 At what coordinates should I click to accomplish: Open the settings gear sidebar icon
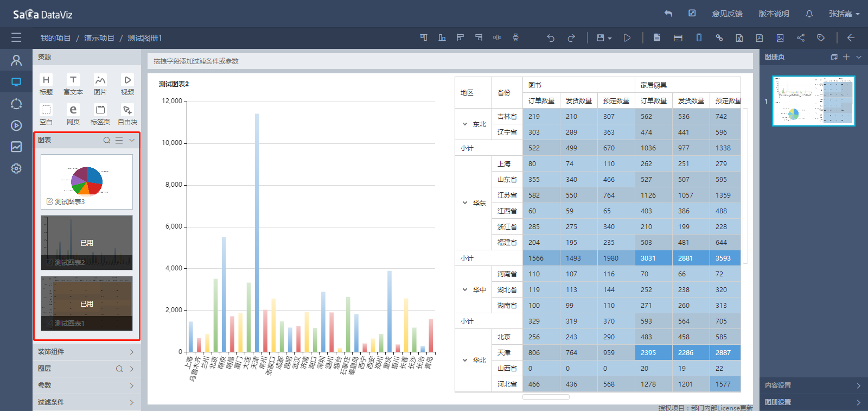coord(16,168)
